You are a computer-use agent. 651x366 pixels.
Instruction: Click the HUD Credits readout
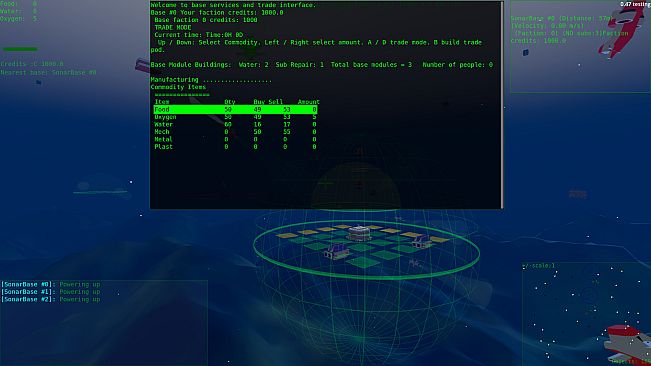pos(32,64)
